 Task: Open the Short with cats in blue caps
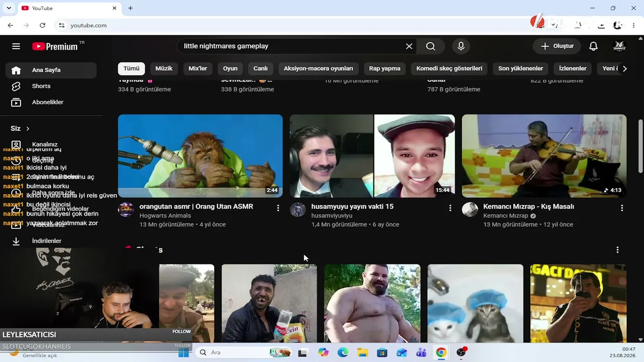pyautogui.click(x=475, y=304)
